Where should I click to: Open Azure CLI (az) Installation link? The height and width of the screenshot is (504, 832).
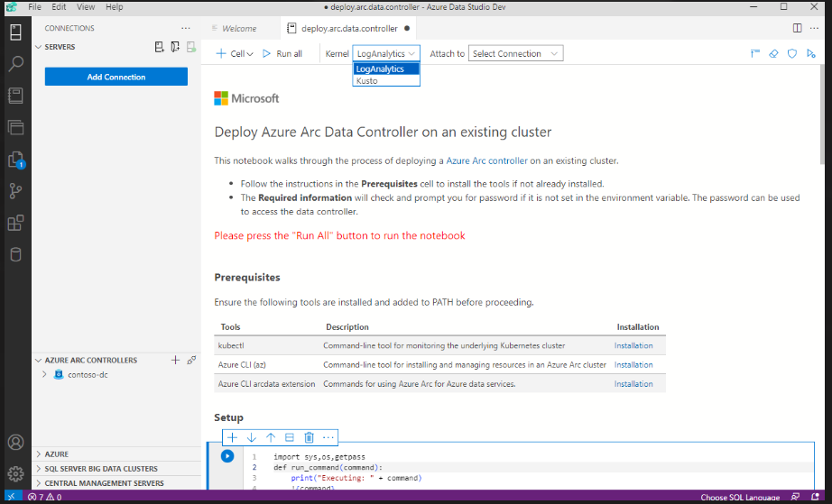point(633,364)
